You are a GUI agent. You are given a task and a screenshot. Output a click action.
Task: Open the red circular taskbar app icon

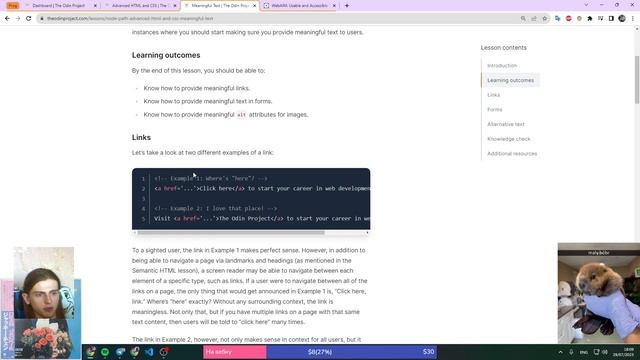164,352
